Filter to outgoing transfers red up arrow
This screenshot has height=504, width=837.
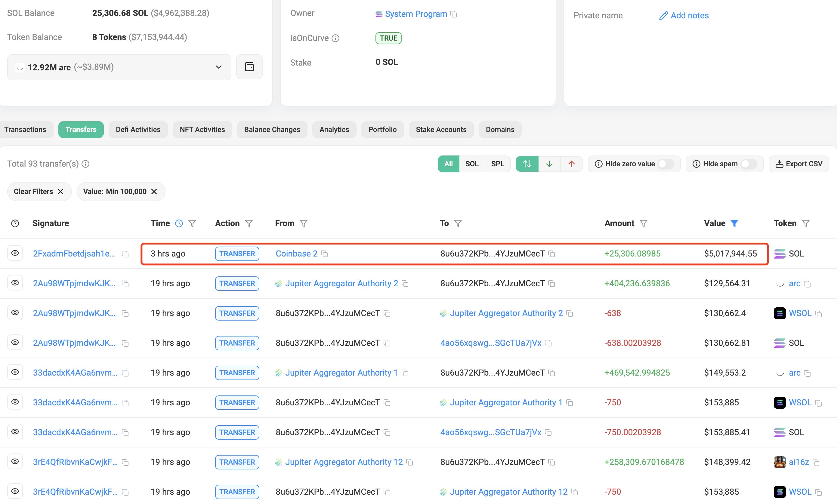[x=572, y=164]
